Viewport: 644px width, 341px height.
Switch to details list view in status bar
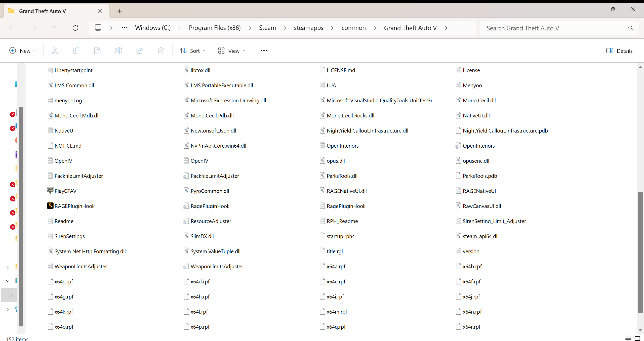628,338
